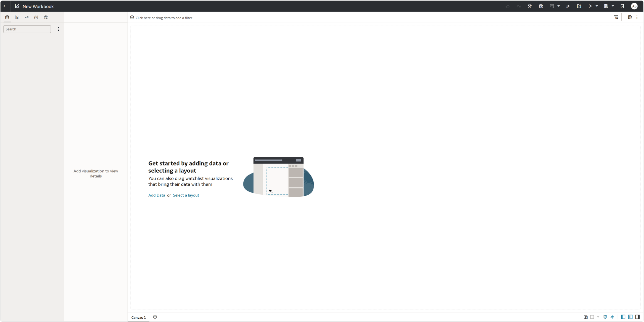Open the AS user profile avatar
Viewport: 644px width, 322px height.
(634, 6)
